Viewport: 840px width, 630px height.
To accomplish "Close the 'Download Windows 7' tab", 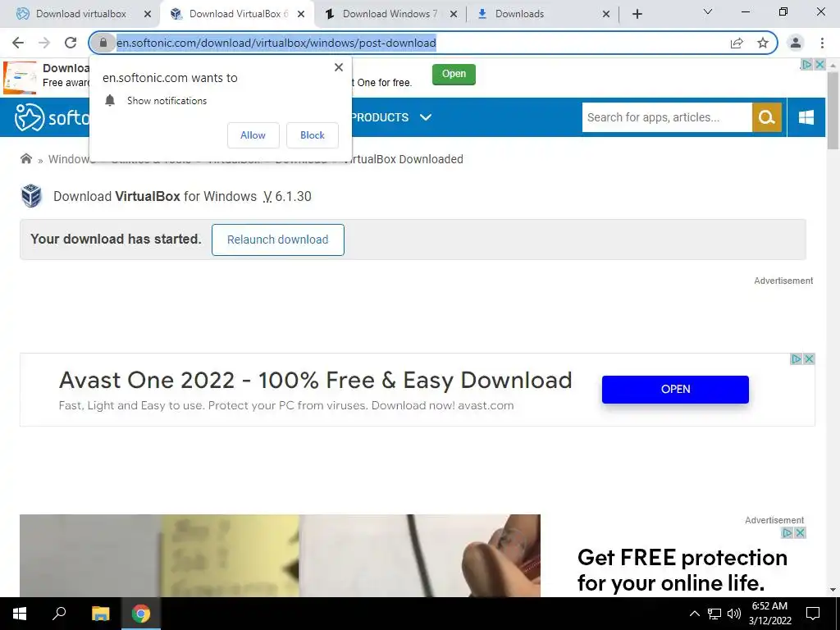I will [453, 15].
